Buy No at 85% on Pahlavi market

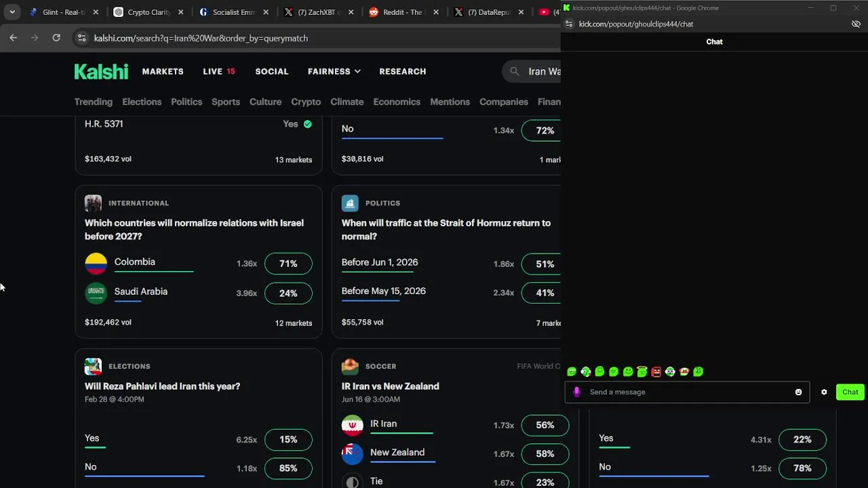tap(288, 468)
